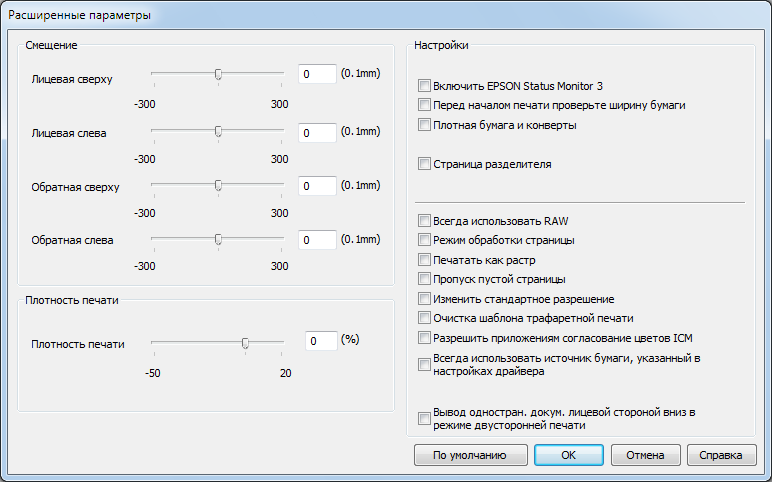Click the 'Обратная слева' slider thumb
772x482 pixels.
(x=218, y=239)
